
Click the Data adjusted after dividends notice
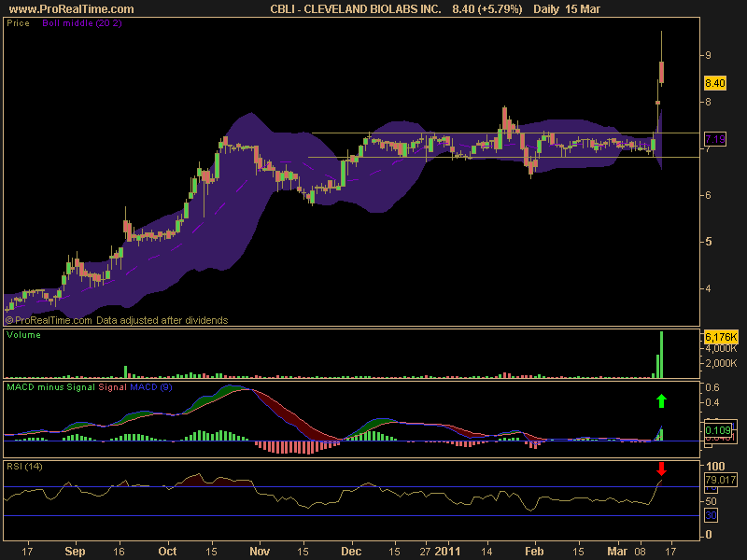click(162, 320)
